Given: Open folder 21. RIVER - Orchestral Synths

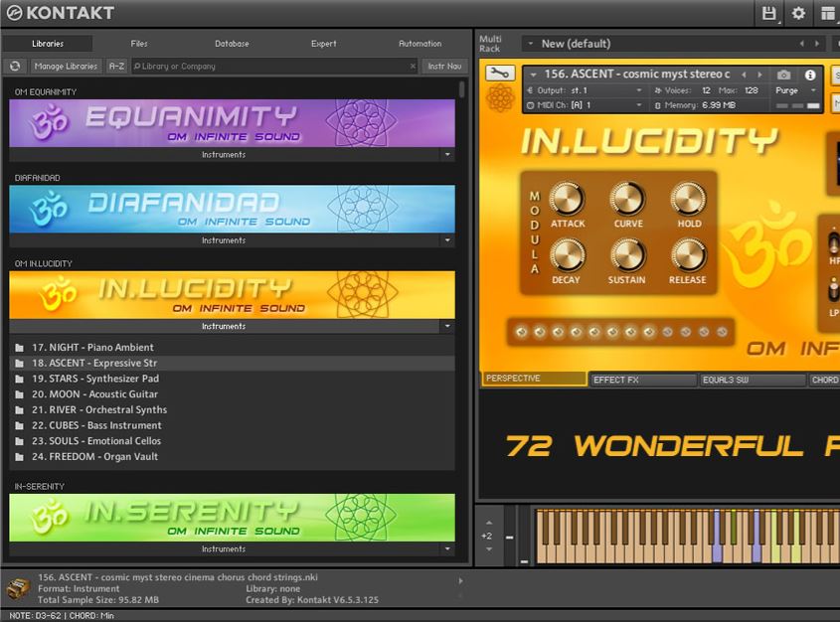Looking at the screenshot, I should point(232,409).
